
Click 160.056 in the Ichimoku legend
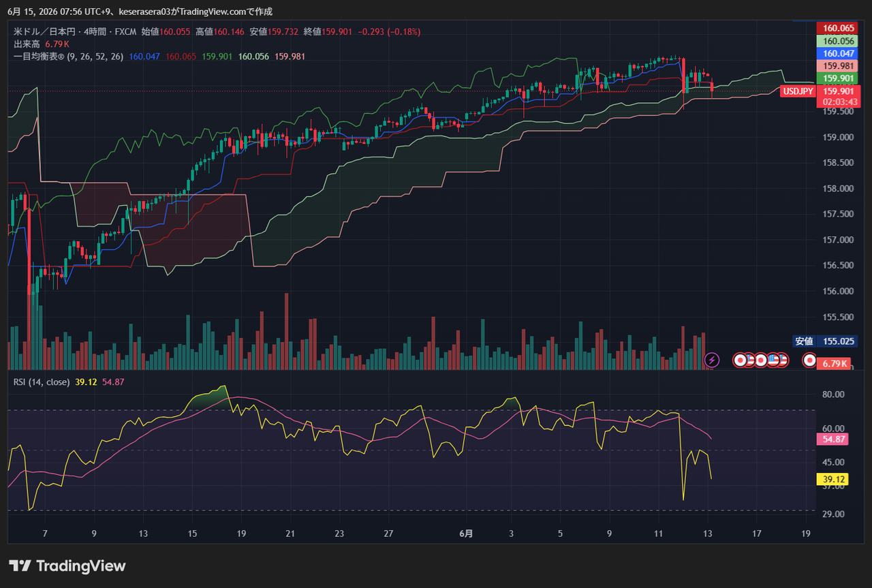point(254,57)
